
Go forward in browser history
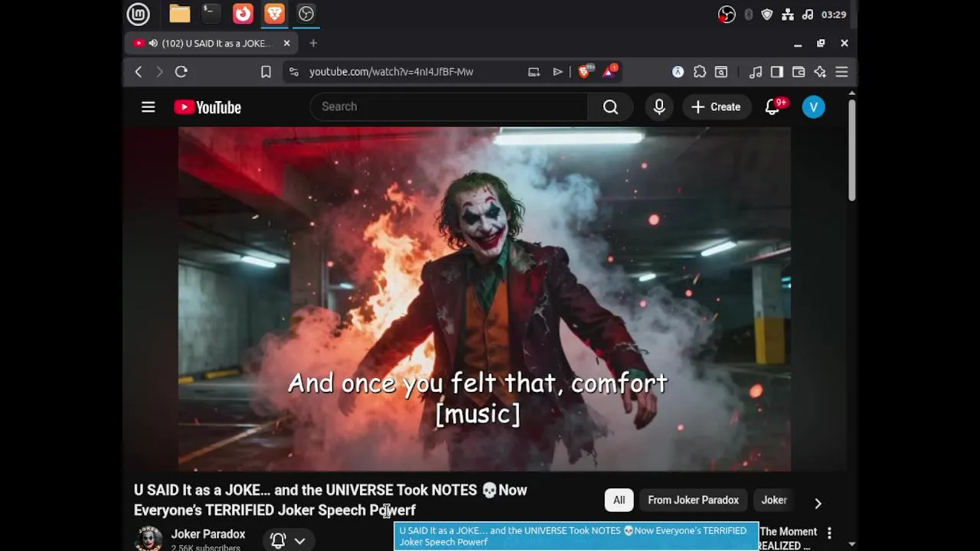coord(159,72)
